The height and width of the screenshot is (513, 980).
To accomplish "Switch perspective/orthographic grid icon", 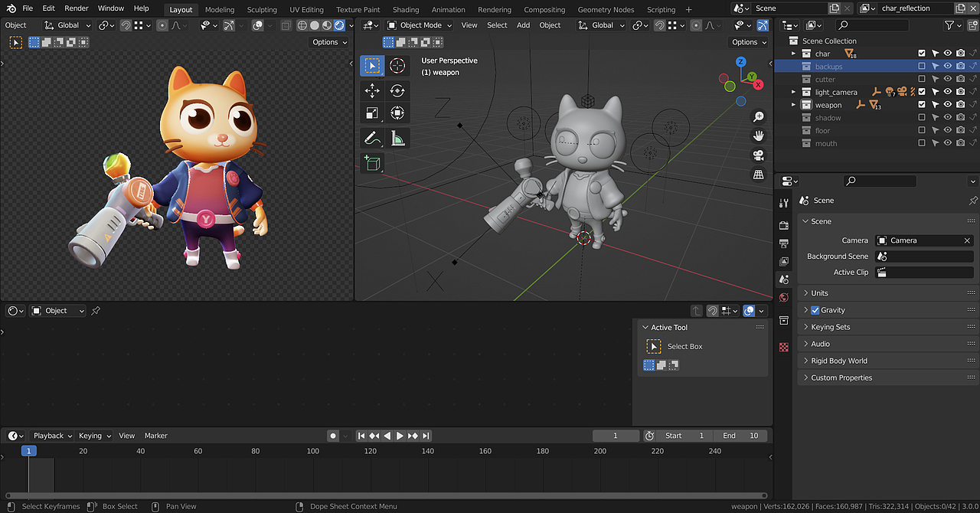I will 759,175.
